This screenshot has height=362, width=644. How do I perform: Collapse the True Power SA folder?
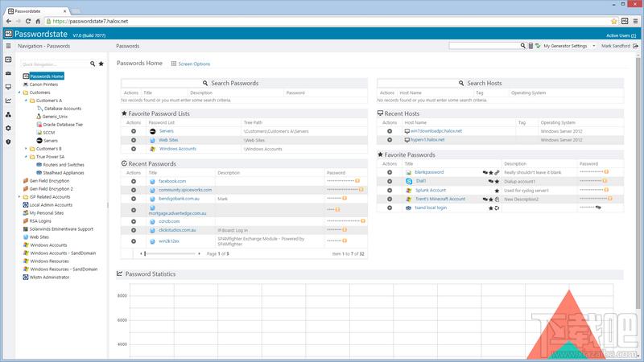(x=26, y=157)
